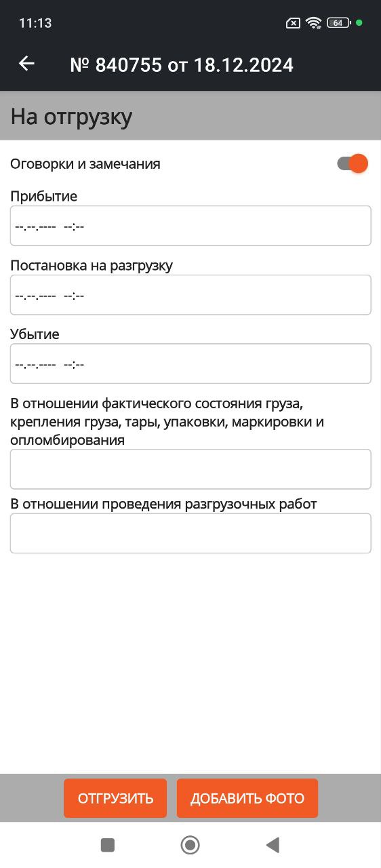Tap the back arrow in header
Image resolution: width=381 pixels, height=868 pixels.
(x=26, y=64)
